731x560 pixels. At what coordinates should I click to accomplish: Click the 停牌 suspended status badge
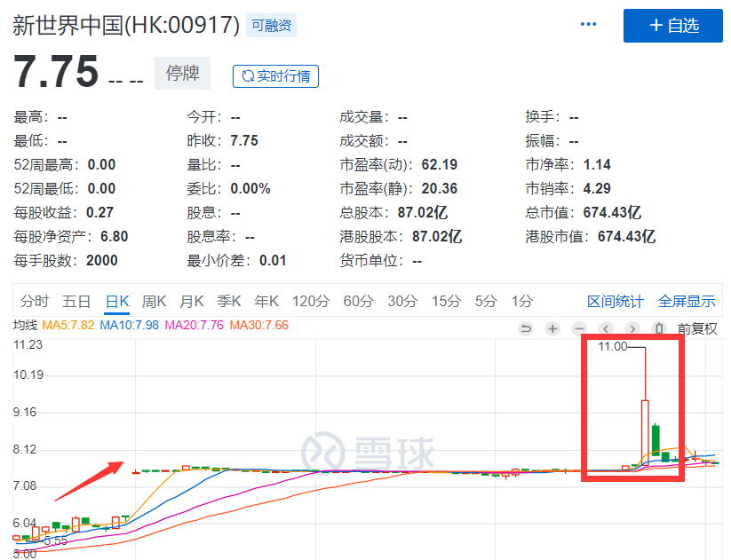pyautogui.click(x=182, y=73)
